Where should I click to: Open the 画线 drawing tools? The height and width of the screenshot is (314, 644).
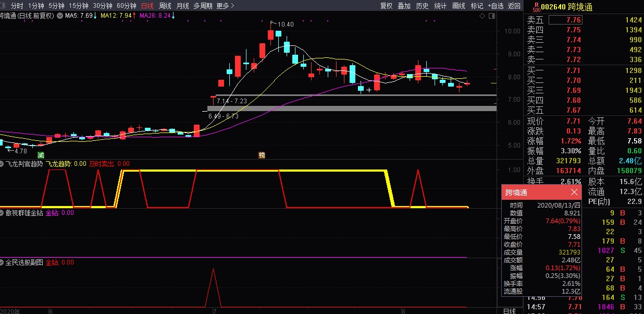459,6
